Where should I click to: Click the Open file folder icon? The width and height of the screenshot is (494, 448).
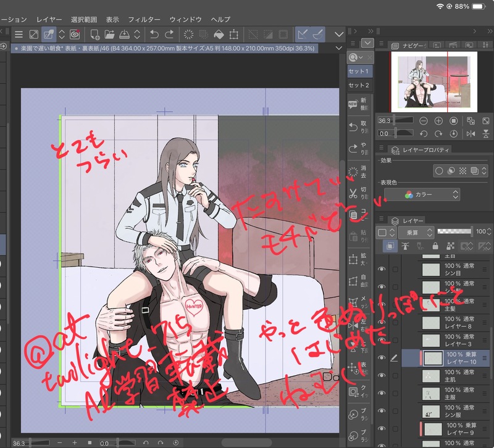(109, 34)
